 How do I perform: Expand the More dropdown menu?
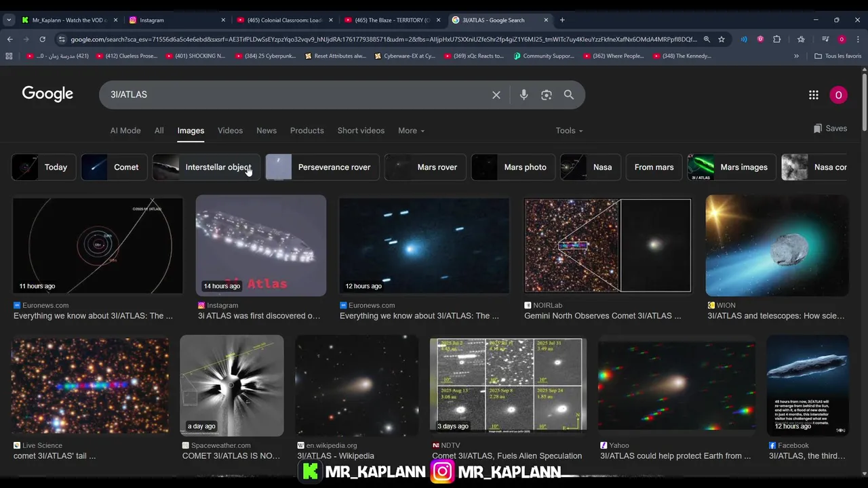click(x=411, y=130)
